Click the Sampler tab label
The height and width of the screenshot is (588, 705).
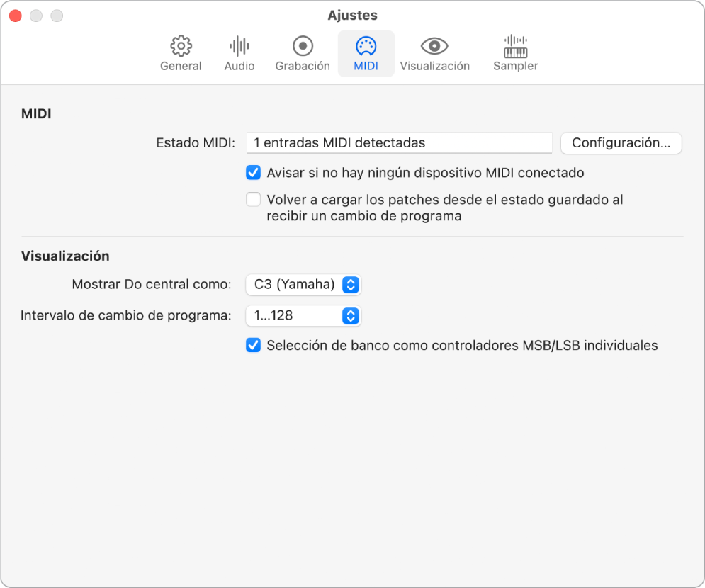tap(515, 66)
